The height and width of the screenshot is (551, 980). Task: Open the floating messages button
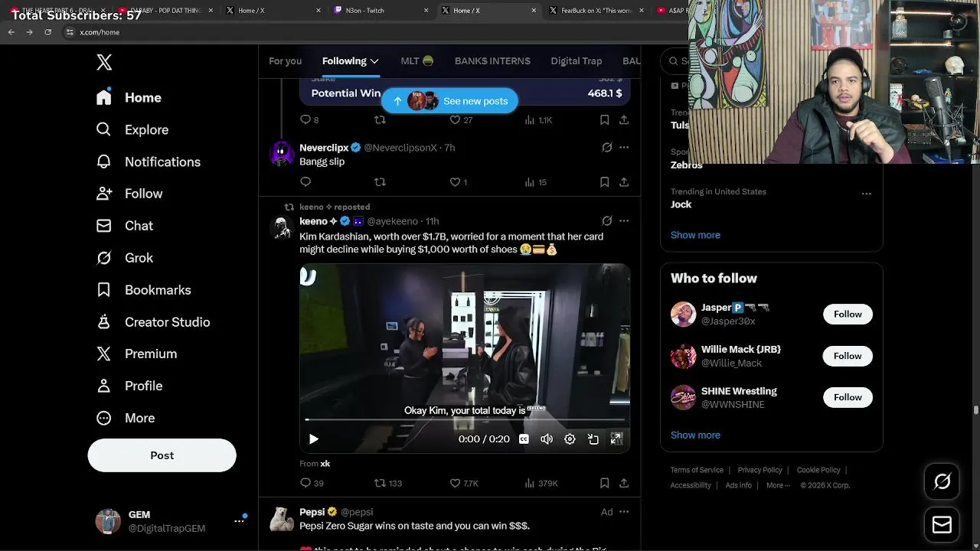[942, 525]
